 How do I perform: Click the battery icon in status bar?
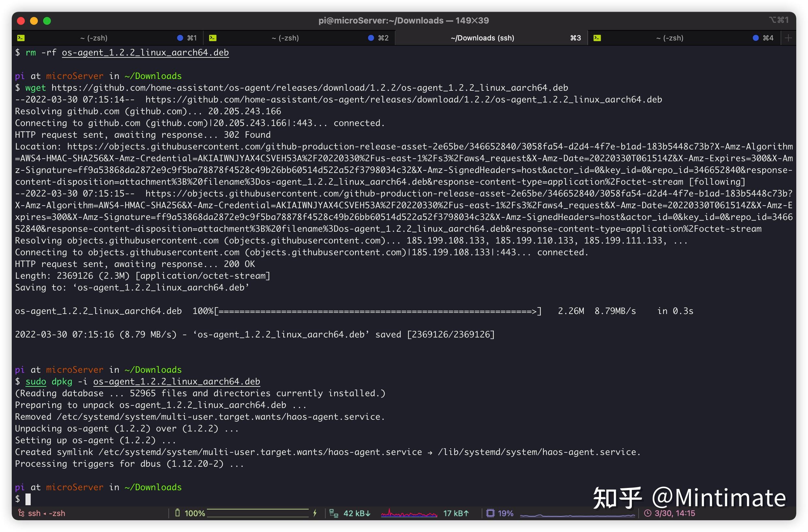point(177,513)
